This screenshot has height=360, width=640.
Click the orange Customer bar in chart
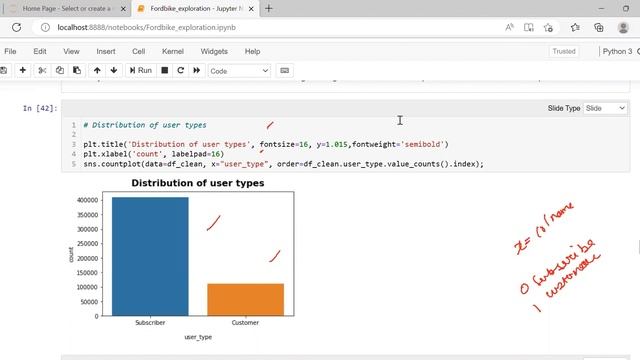[x=245, y=300]
